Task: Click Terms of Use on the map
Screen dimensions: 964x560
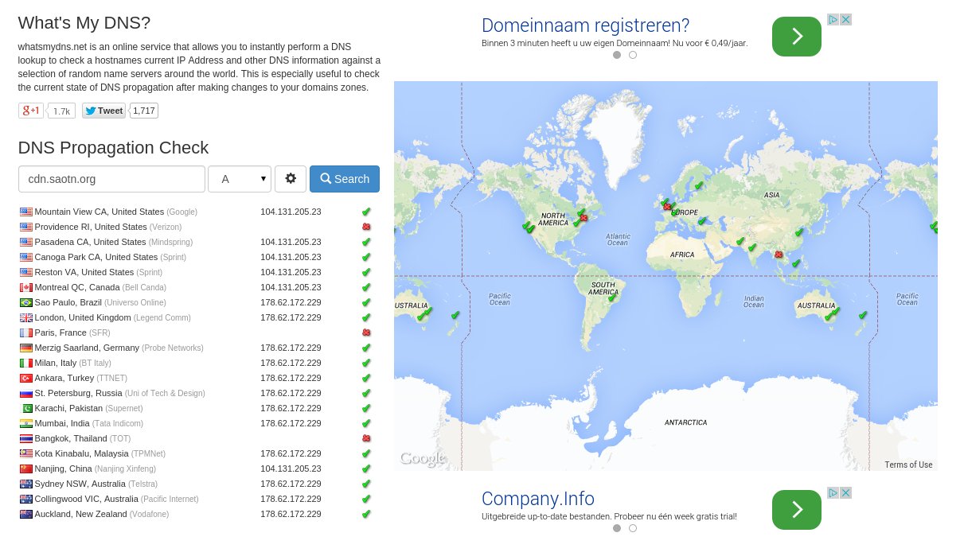Action: [908, 465]
